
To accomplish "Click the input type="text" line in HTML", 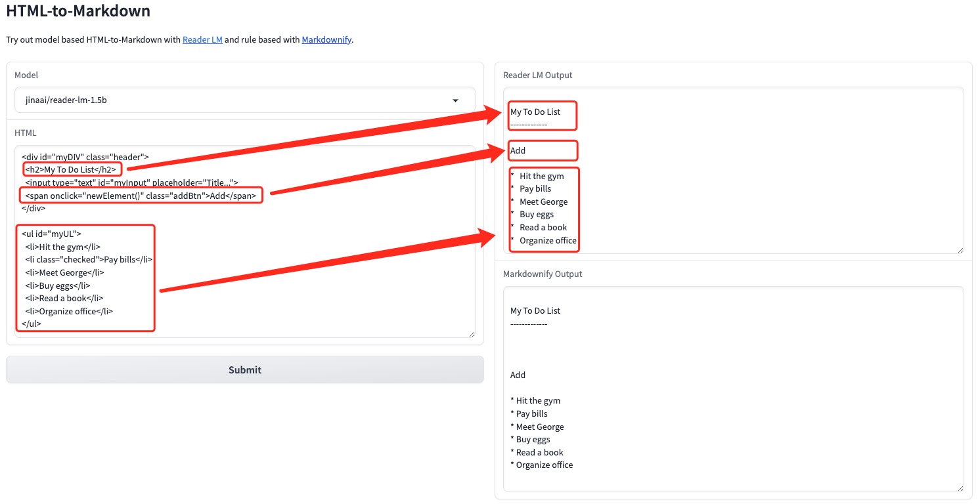I will click(131, 182).
